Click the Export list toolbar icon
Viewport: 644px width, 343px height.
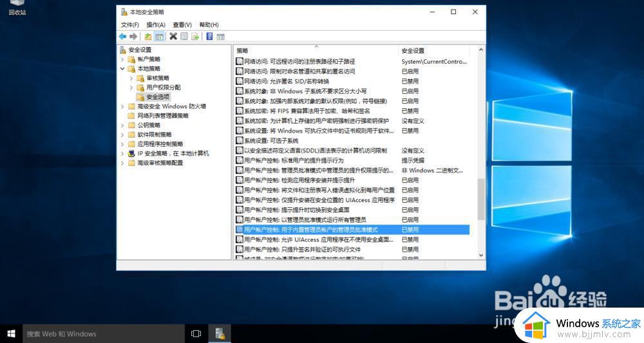click(x=195, y=37)
